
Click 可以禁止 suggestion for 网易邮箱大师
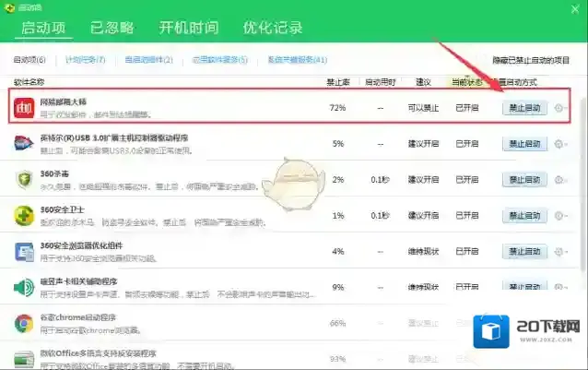coord(423,108)
